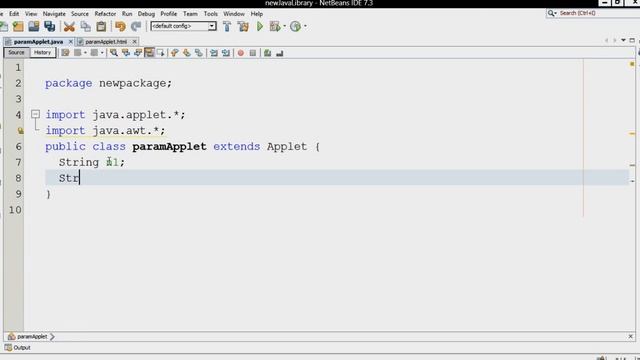
Task: Run the project with green arrow
Action: tap(260, 27)
